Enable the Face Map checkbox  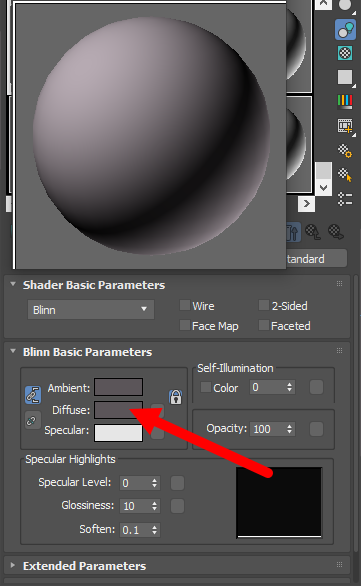[x=185, y=325]
